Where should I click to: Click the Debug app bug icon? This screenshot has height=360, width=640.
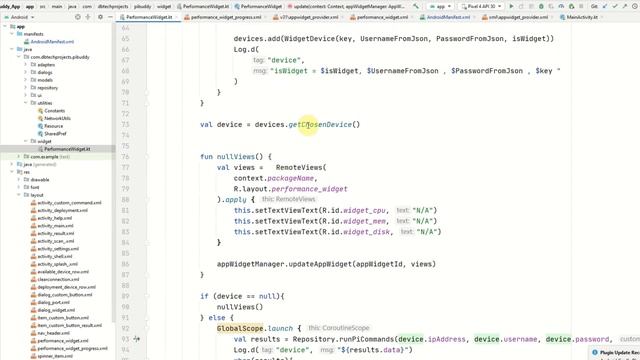pyautogui.click(x=541, y=7)
